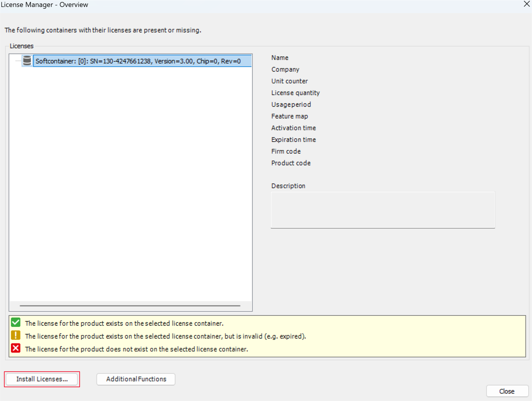Click the green checkmark license-exists icon

pos(16,323)
